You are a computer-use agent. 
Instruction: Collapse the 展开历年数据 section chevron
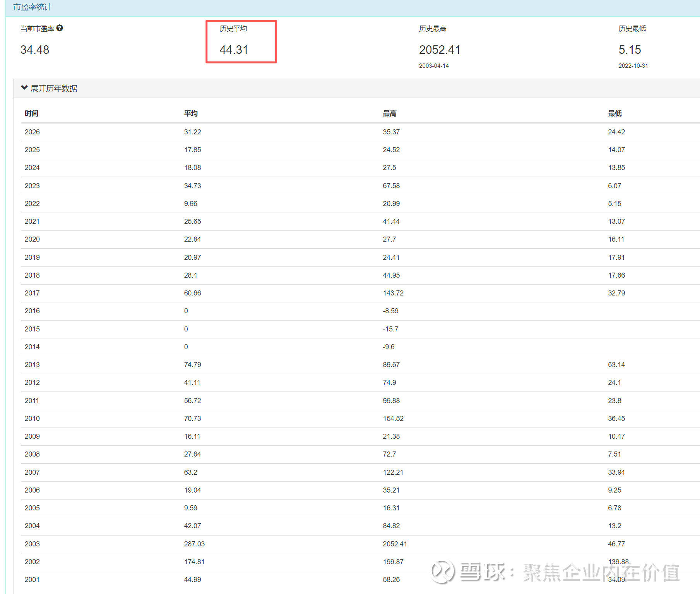pyautogui.click(x=24, y=88)
